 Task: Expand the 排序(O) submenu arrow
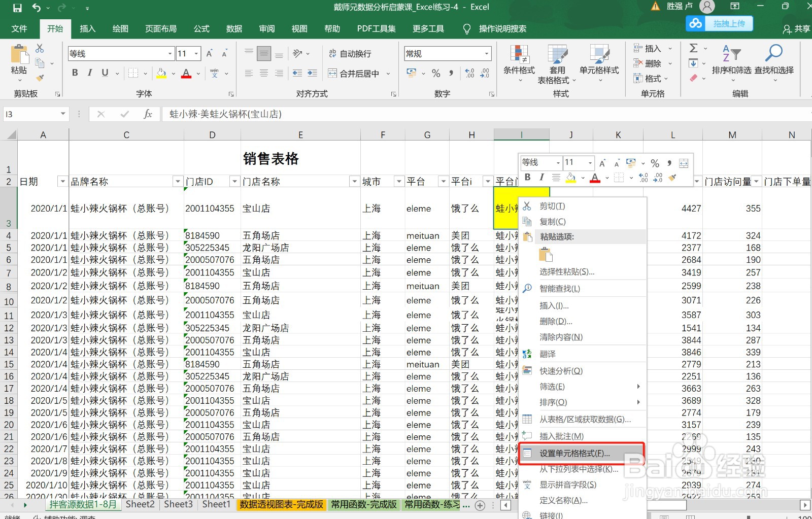(x=638, y=402)
